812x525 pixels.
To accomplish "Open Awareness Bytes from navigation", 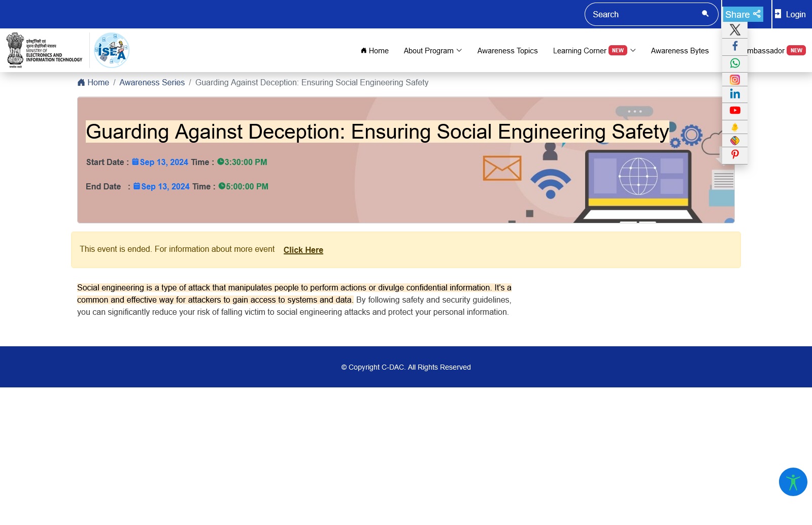I will tap(680, 51).
